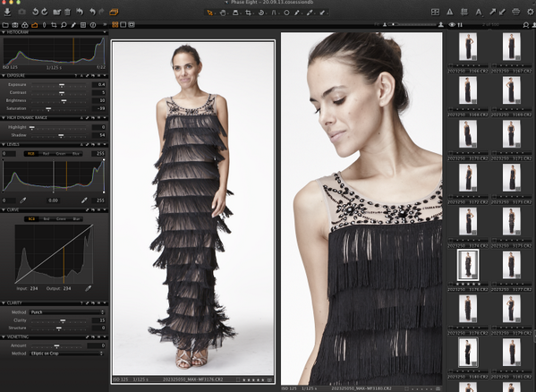Open the Details magnifier tool tab
This screenshot has width=536, height=392.
(x=64, y=25)
